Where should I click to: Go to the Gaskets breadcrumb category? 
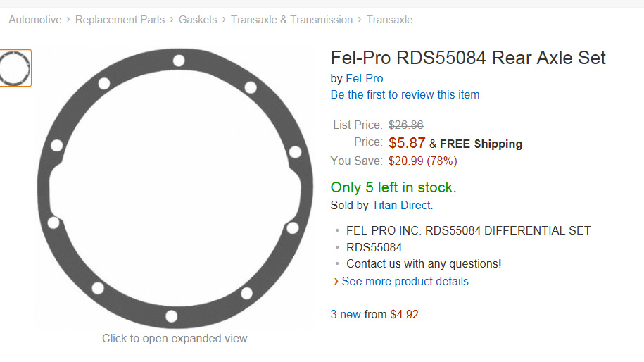198,20
